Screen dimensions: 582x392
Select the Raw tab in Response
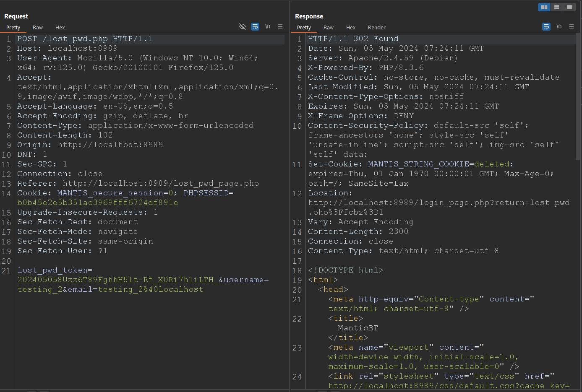(329, 28)
